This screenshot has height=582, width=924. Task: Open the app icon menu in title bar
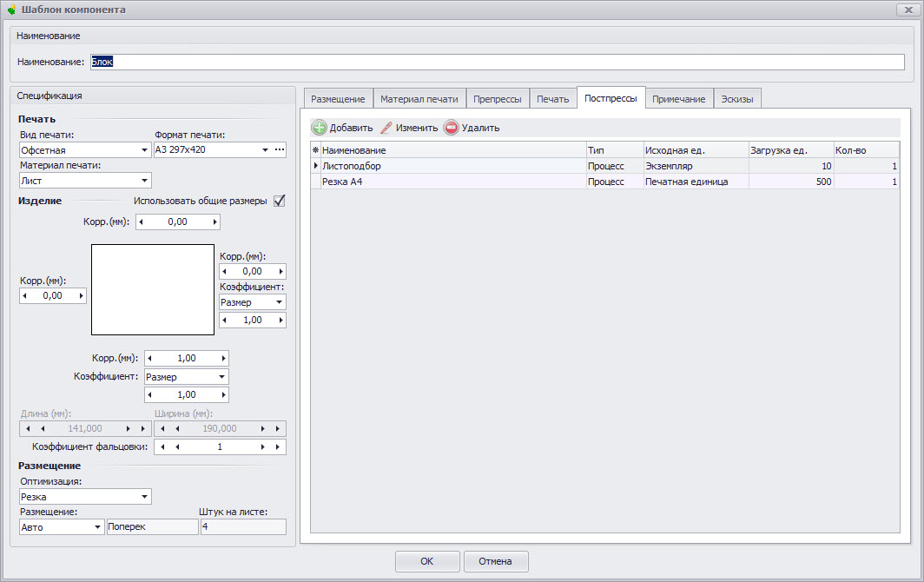pyautogui.click(x=11, y=10)
